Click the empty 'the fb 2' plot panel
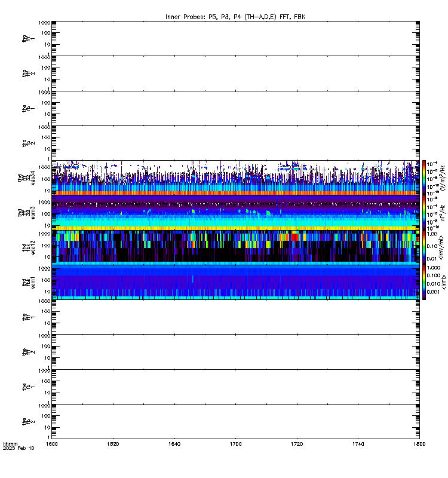This screenshot has width=448, height=478. 235,422
